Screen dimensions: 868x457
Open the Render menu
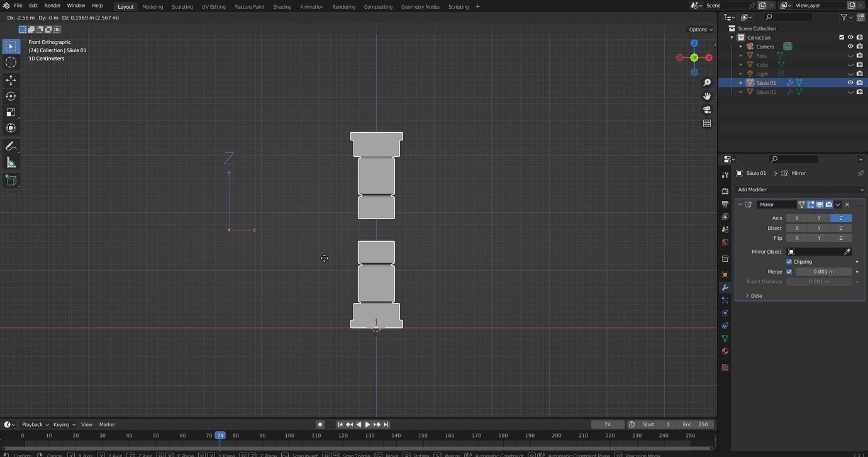tap(52, 6)
